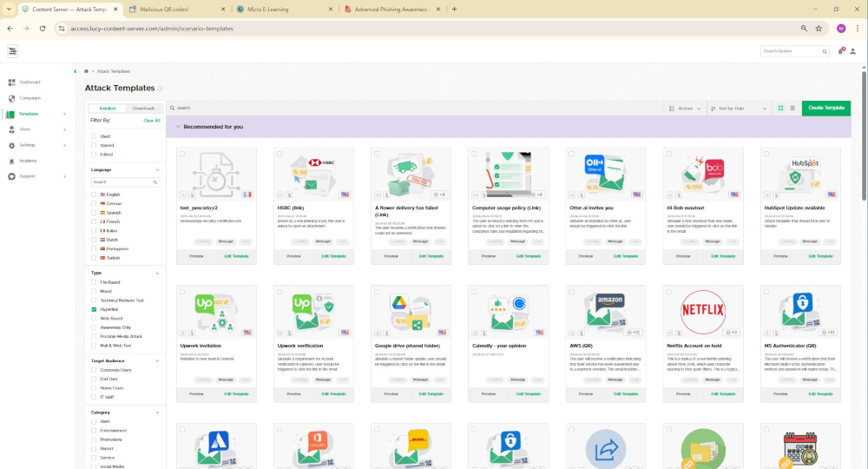Uncheck the Hyperlink type checkbox
Image resolution: width=868 pixels, height=469 pixels.
click(x=94, y=309)
